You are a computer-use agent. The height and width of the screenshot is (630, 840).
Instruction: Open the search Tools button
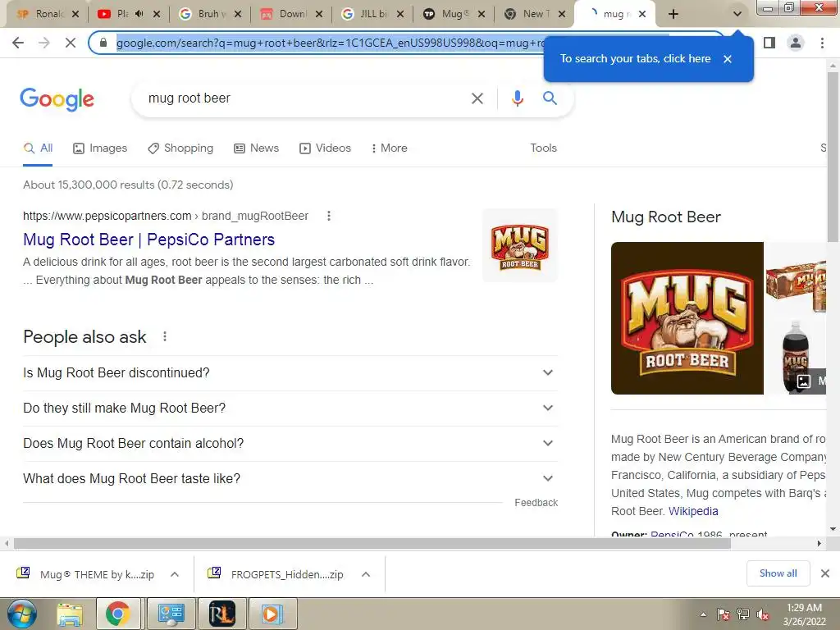tap(543, 148)
